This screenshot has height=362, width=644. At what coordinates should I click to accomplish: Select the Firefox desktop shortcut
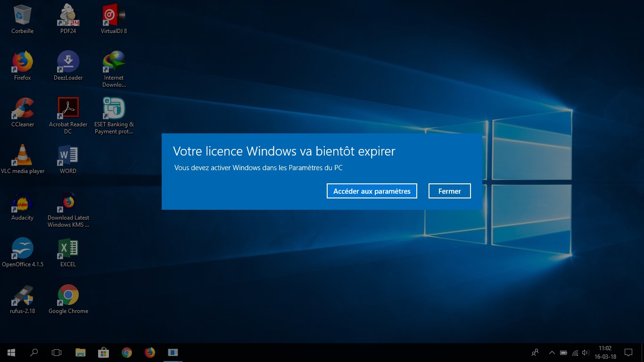point(22,66)
